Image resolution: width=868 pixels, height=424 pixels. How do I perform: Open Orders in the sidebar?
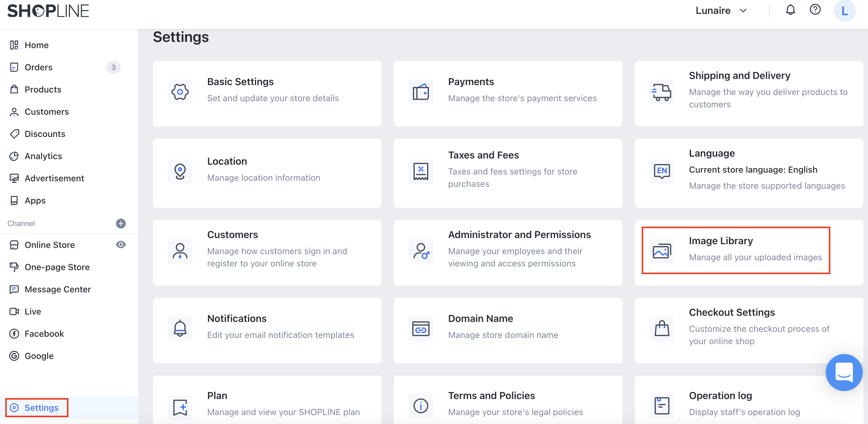tap(39, 67)
